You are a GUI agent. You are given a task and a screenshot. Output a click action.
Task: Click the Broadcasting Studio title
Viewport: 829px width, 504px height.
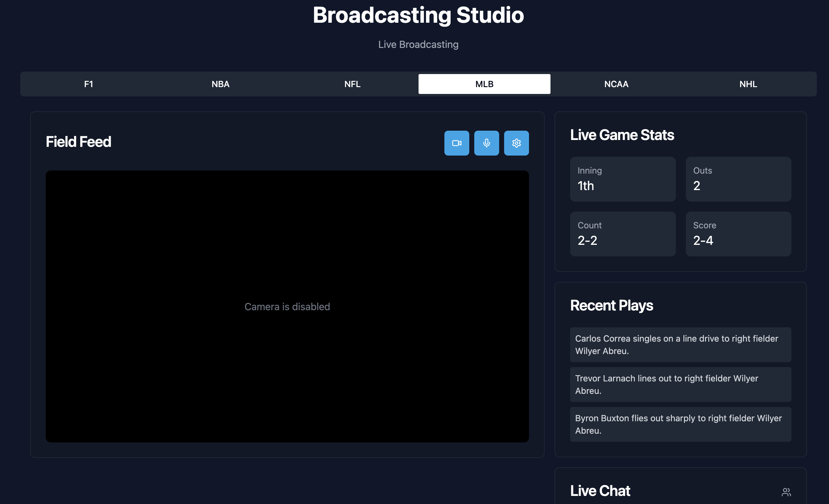(418, 15)
